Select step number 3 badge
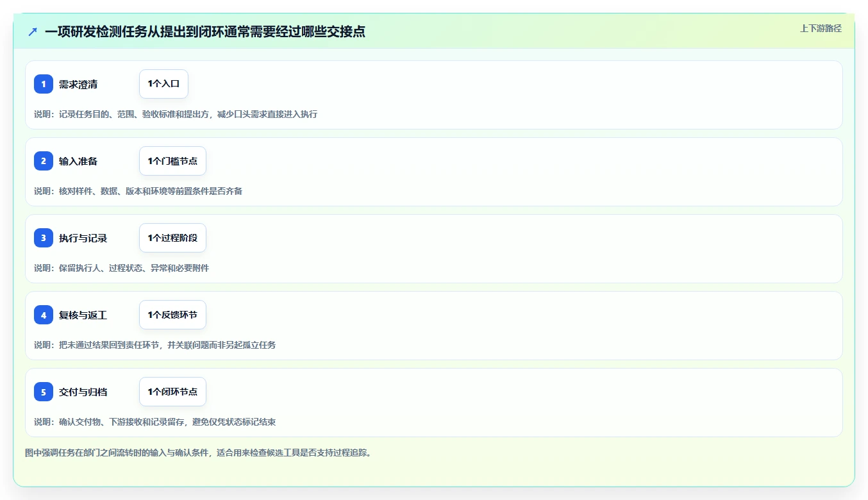This screenshot has height=500, width=868. point(44,238)
